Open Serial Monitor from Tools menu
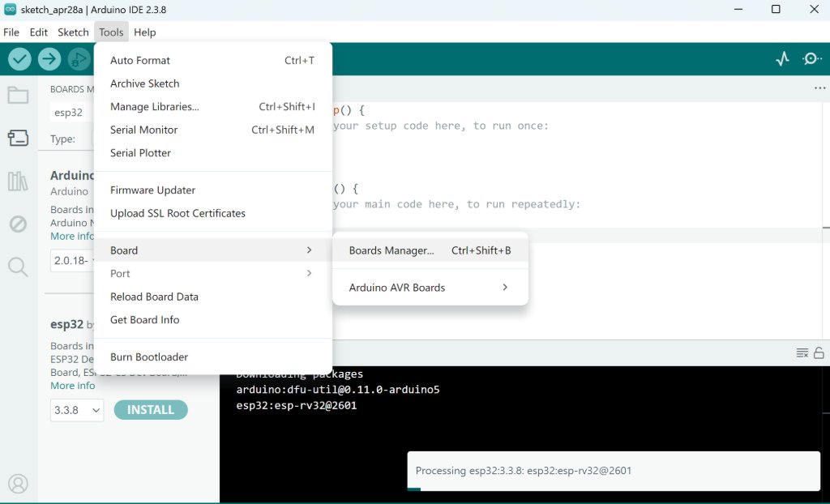 pos(213,130)
